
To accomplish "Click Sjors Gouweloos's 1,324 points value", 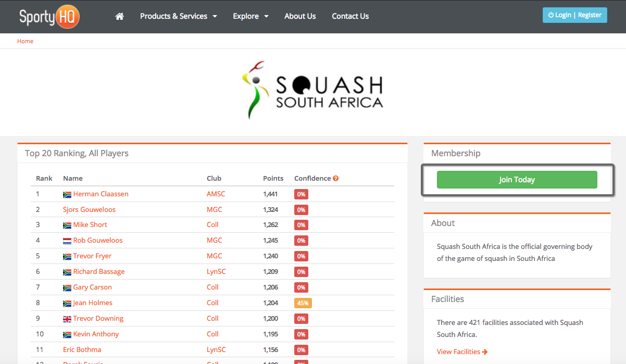I will (270, 209).
